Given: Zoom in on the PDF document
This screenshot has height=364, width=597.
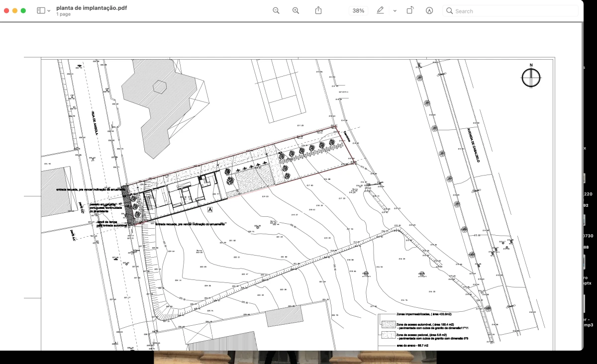Looking at the screenshot, I should pyautogui.click(x=296, y=10).
